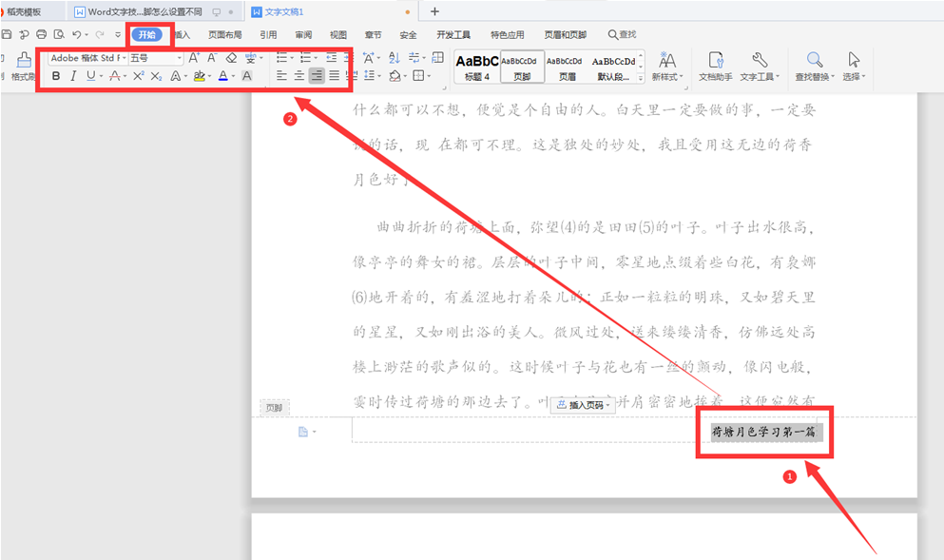Decrease paragraph indent
This screenshot has height=560, width=944.
pyautogui.click(x=331, y=58)
